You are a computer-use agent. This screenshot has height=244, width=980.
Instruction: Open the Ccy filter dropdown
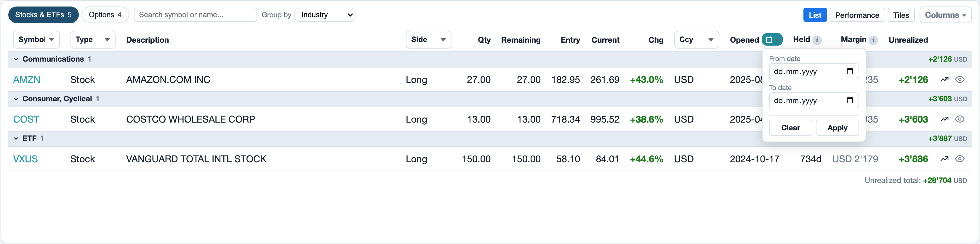tap(696, 39)
